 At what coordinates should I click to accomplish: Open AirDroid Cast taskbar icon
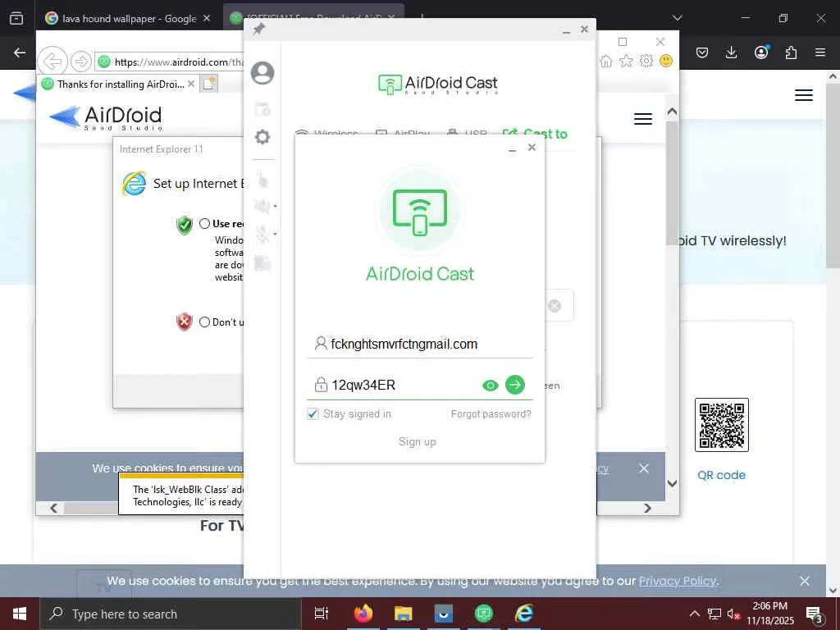coord(484,614)
